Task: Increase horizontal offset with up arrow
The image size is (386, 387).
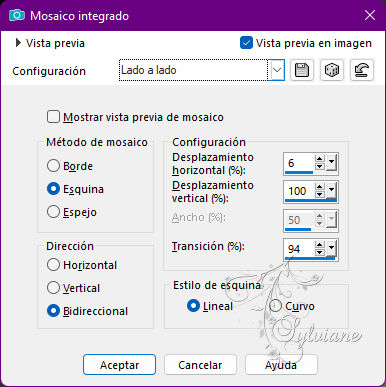Action: (x=320, y=159)
